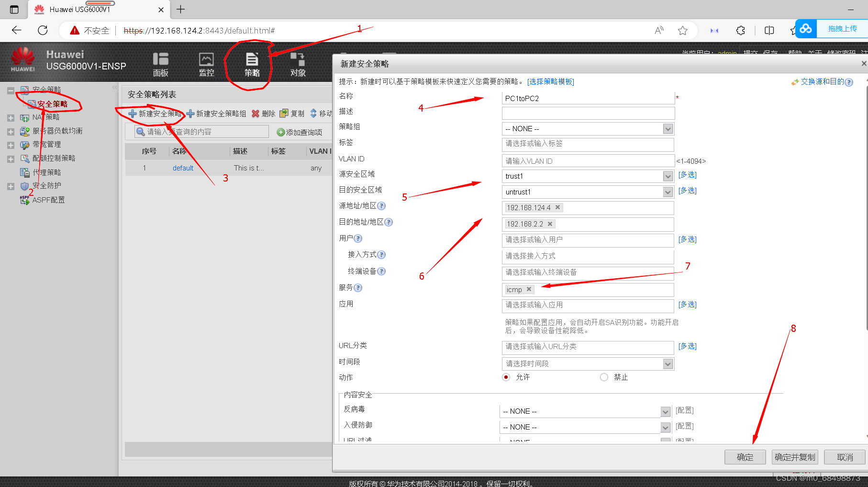
Task: Click the 交换源和目的 swap icon
Action: click(794, 82)
